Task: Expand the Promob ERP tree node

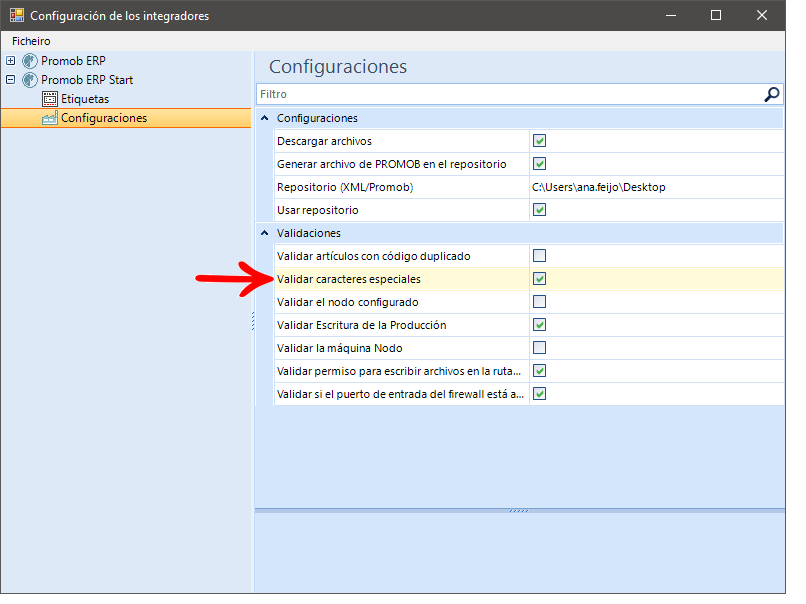Action: [10, 61]
